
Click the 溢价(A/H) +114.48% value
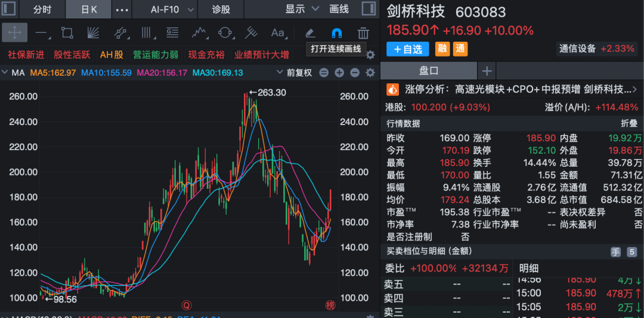(x=617, y=108)
